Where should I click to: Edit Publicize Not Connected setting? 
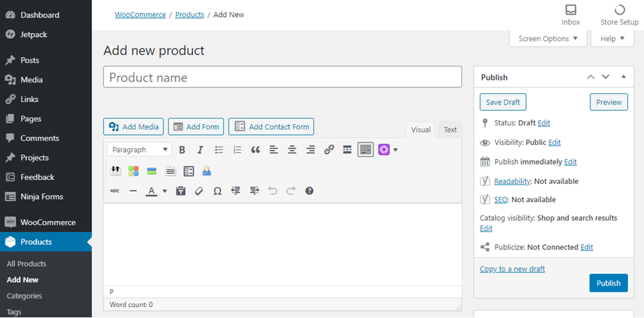click(x=586, y=248)
